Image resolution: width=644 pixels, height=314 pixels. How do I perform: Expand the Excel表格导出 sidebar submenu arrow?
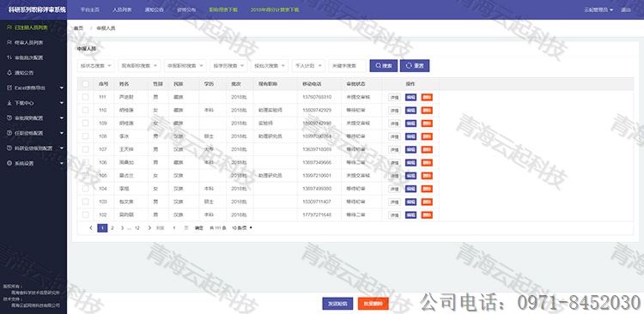pos(62,88)
